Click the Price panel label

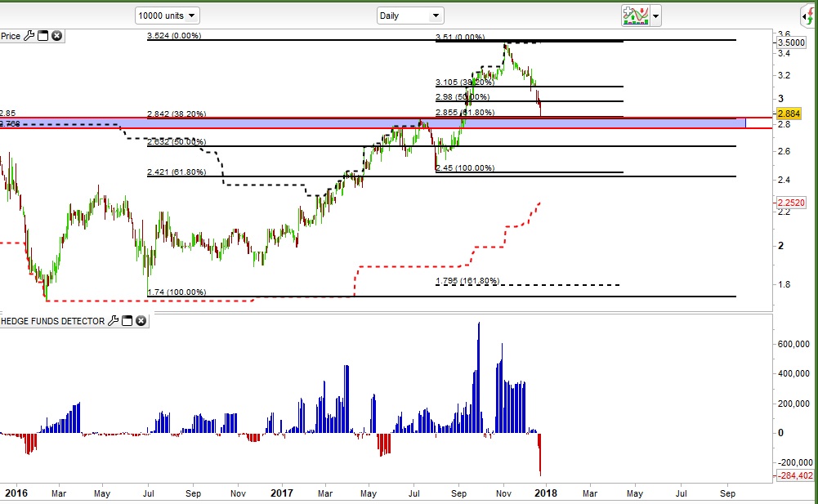11,36
